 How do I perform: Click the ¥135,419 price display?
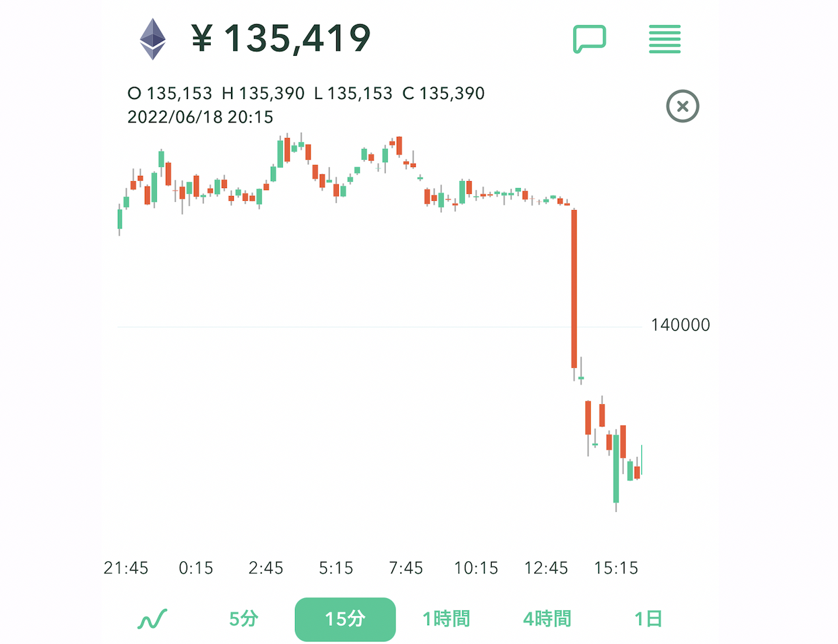pos(281,38)
